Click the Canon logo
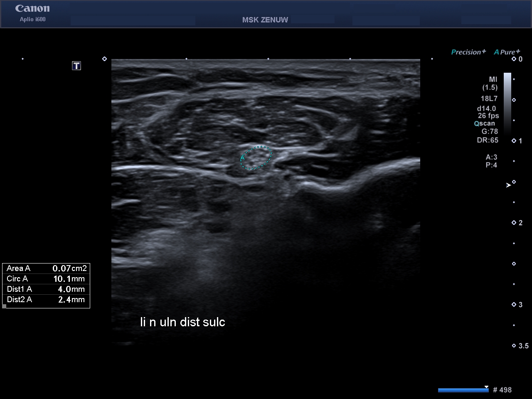This screenshot has height=399, width=532. coord(32,9)
